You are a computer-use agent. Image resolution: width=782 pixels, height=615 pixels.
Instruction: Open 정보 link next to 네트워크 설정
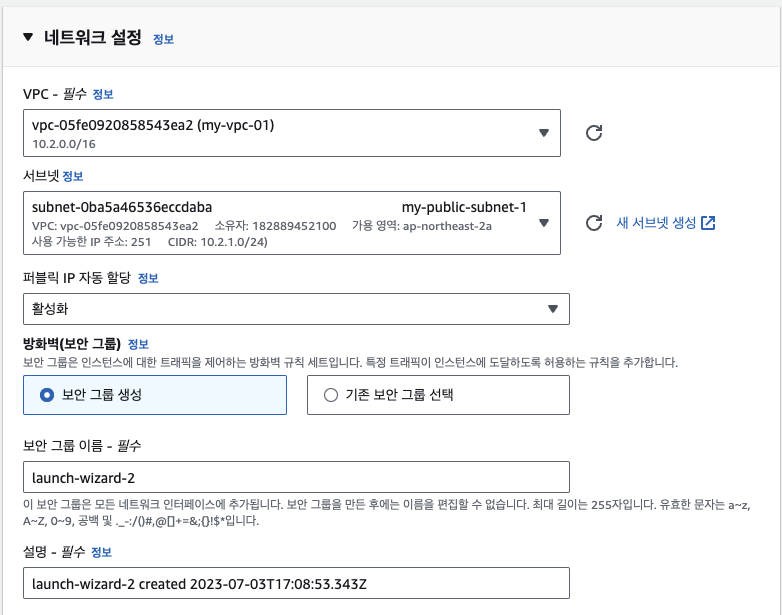[163, 39]
